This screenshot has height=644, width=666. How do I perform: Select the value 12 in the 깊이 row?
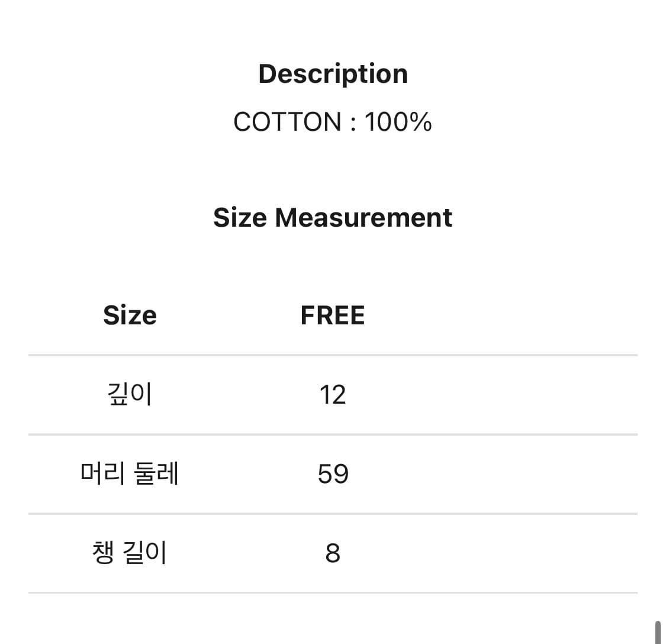click(x=332, y=395)
